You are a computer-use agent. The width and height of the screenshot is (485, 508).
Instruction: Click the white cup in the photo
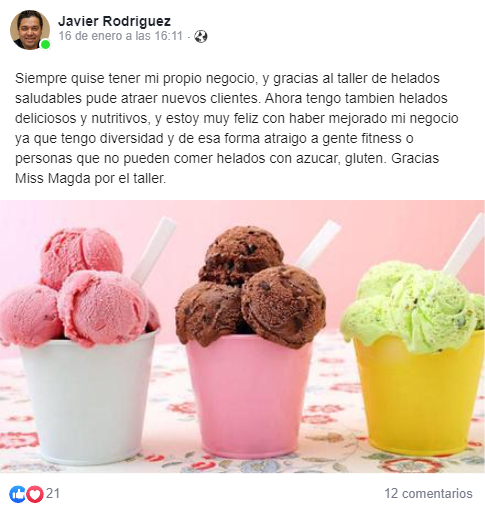88,397
